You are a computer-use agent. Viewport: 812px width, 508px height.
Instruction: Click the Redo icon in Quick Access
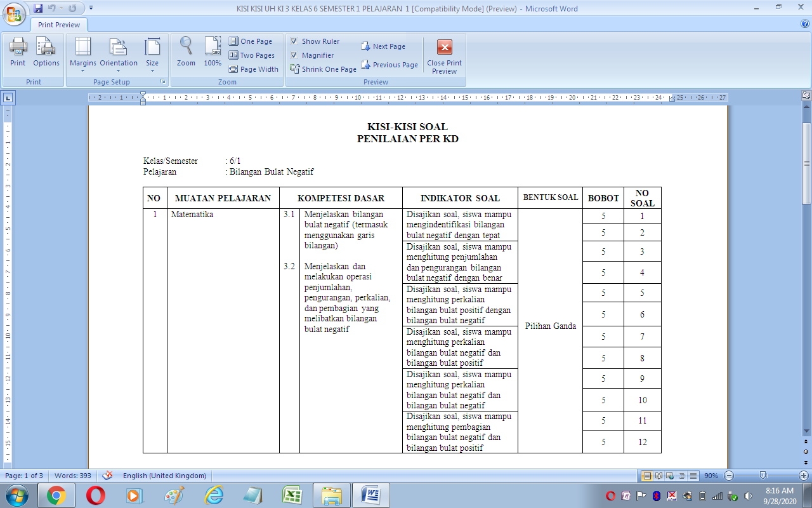tap(72, 8)
